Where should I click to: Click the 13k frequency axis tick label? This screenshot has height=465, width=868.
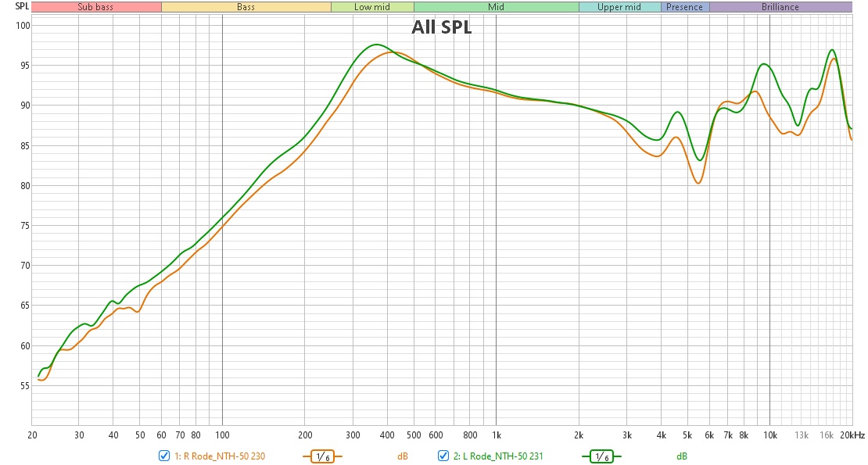(x=801, y=435)
